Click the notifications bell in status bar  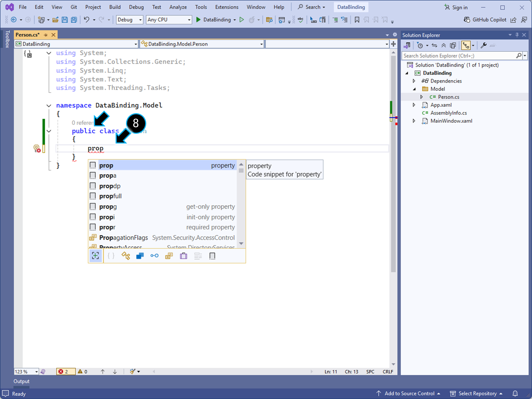pos(515,393)
